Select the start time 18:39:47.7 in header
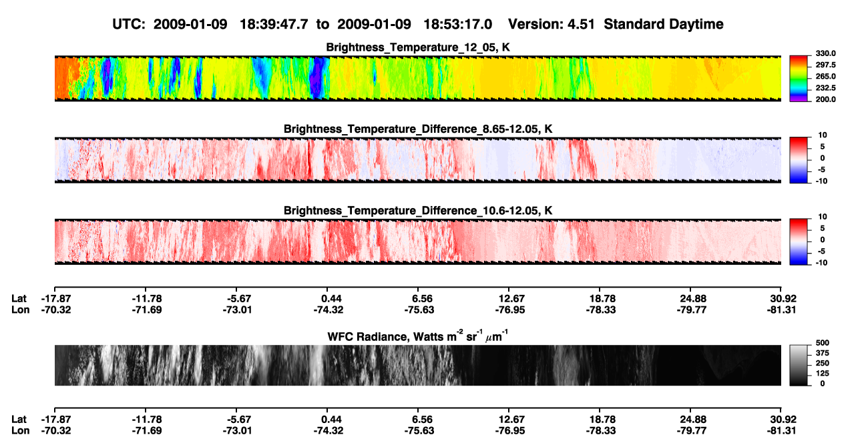Image resolution: width=868 pixels, height=445 pixels. pos(274,24)
